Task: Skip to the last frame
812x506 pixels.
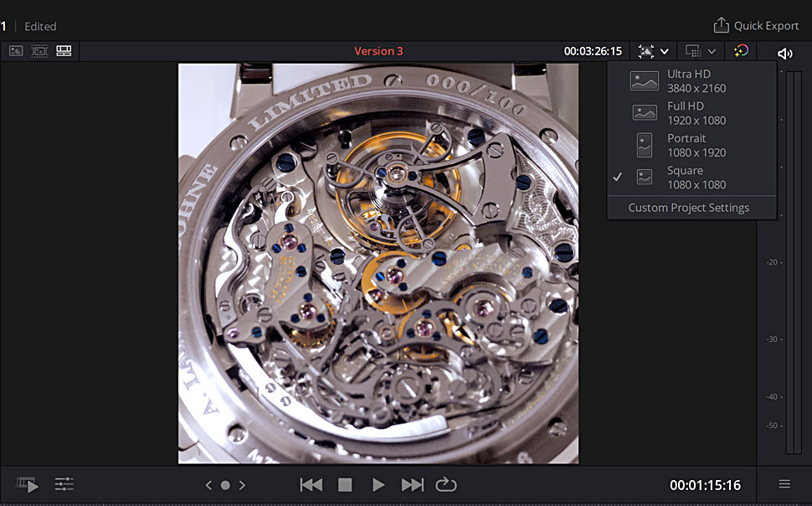Action: tap(412, 485)
